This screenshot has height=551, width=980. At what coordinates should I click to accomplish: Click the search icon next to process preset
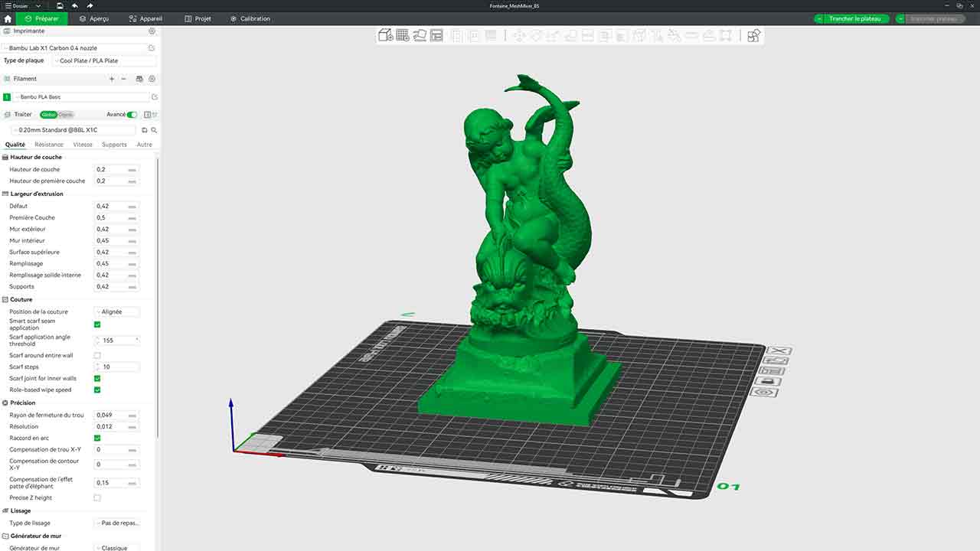[154, 130]
